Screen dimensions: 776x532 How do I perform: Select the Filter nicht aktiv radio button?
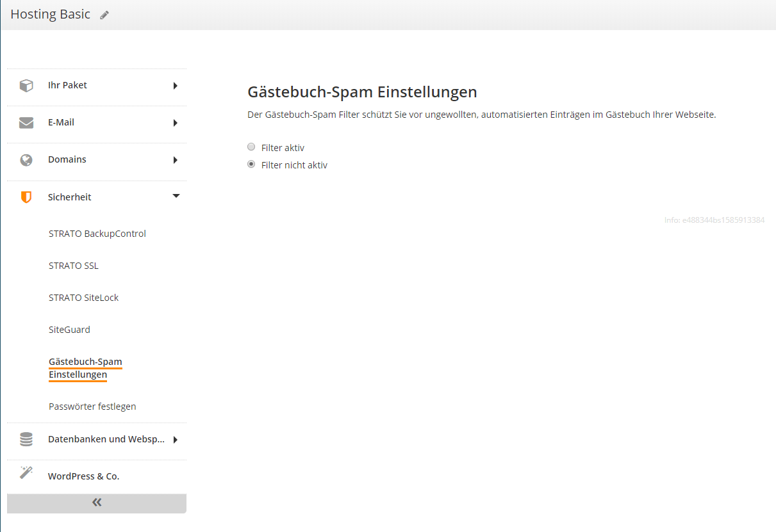tap(251, 164)
